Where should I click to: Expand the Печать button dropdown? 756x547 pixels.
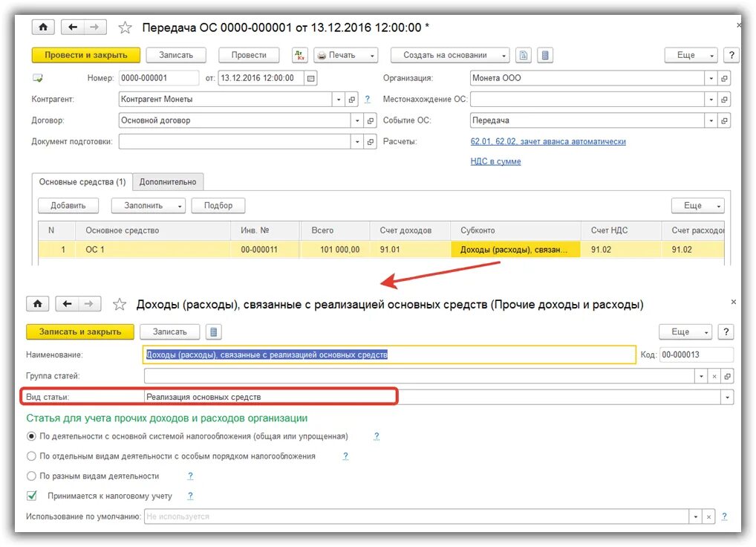pos(372,56)
